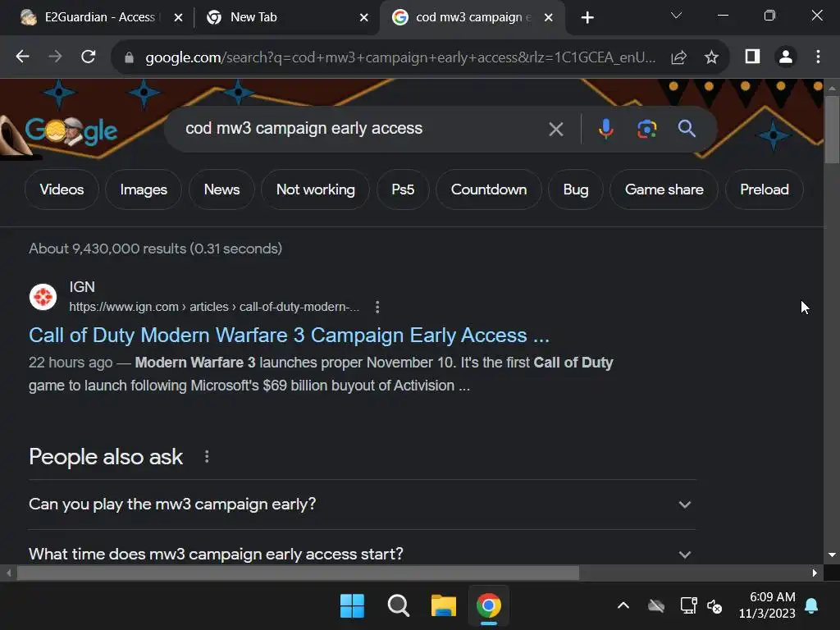Open People also ask options menu
The image size is (840, 630).
click(207, 456)
